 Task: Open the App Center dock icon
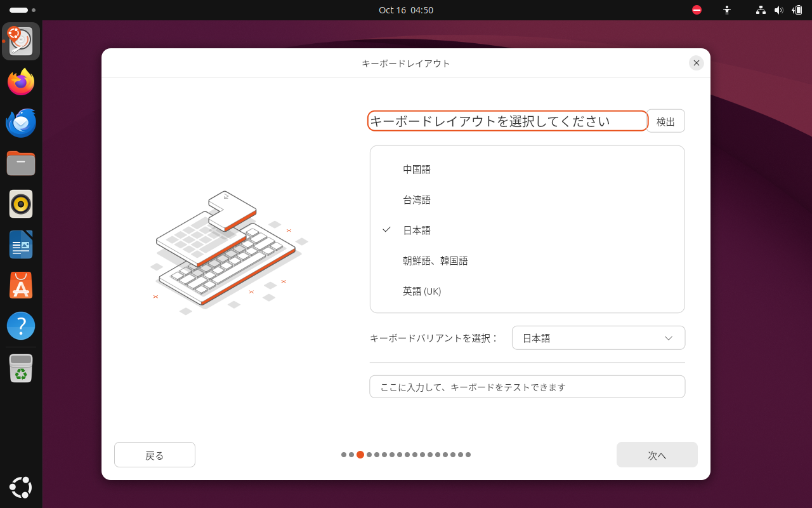(21, 285)
